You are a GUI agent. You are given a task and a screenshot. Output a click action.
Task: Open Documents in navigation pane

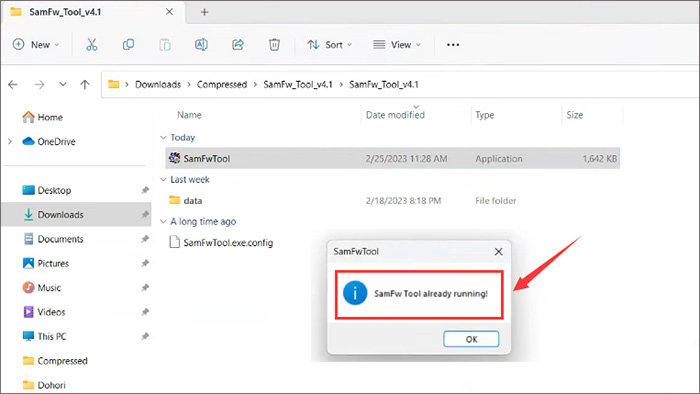(60, 239)
